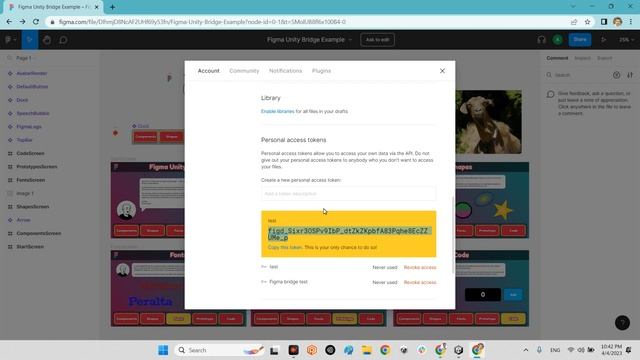
Task: Open File Explorer from taskbar
Action: pyautogui.click(x=367, y=350)
